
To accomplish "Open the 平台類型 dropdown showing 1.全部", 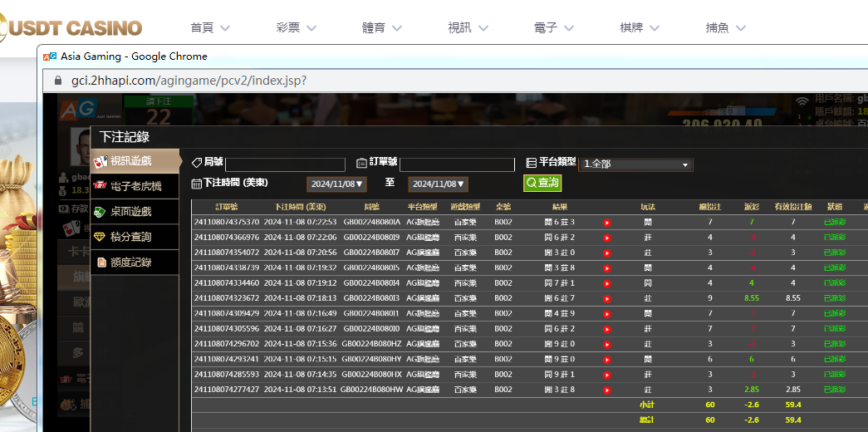I will pos(635,164).
